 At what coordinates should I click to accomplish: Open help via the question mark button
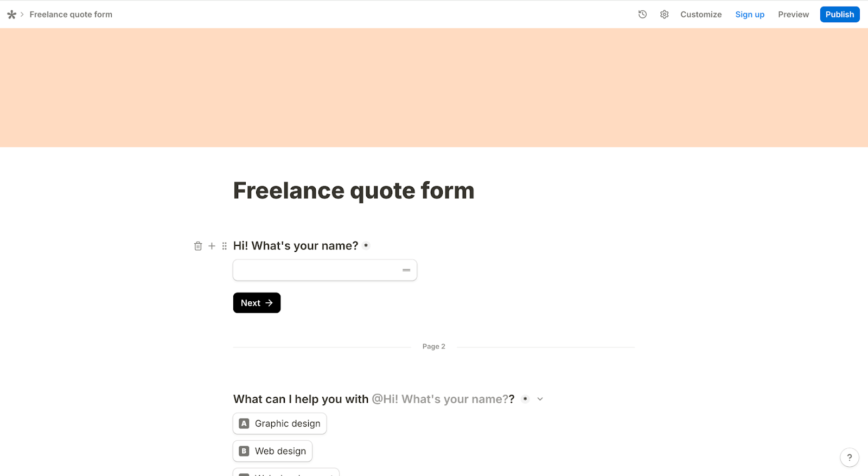[849, 457]
